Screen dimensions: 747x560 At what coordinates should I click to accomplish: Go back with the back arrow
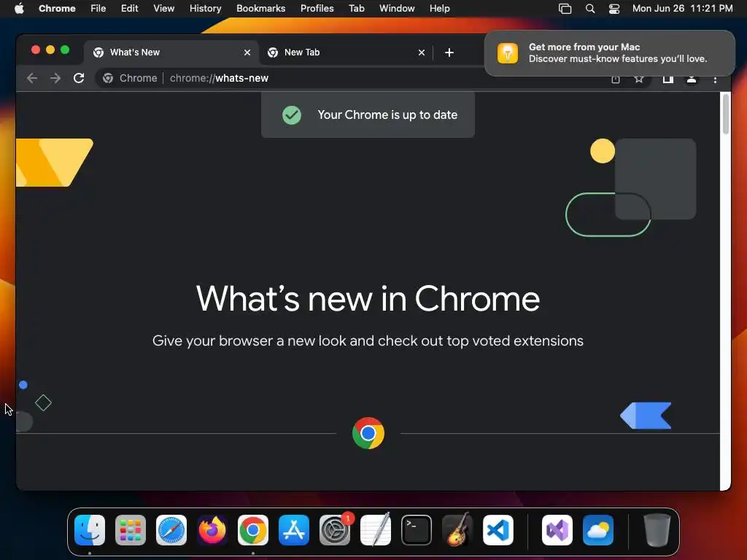point(32,78)
